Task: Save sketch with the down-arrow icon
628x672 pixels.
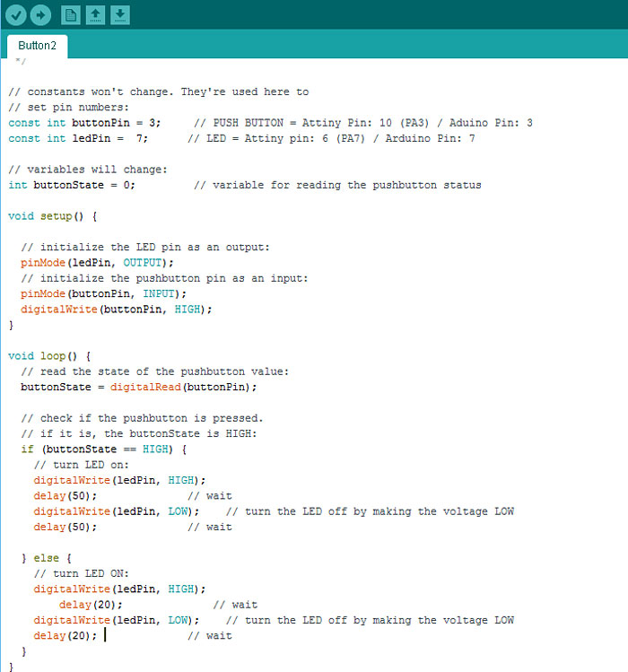Action: (120, 15)
